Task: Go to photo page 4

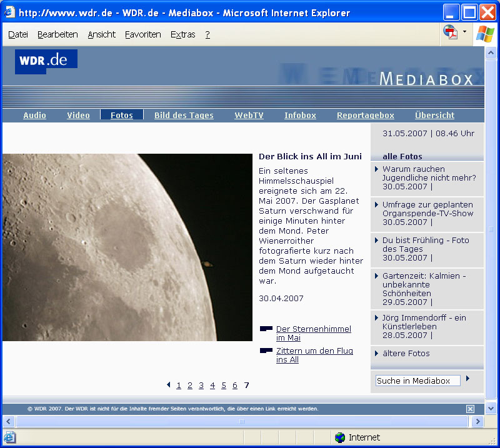Action: click(x=212, y=385)
